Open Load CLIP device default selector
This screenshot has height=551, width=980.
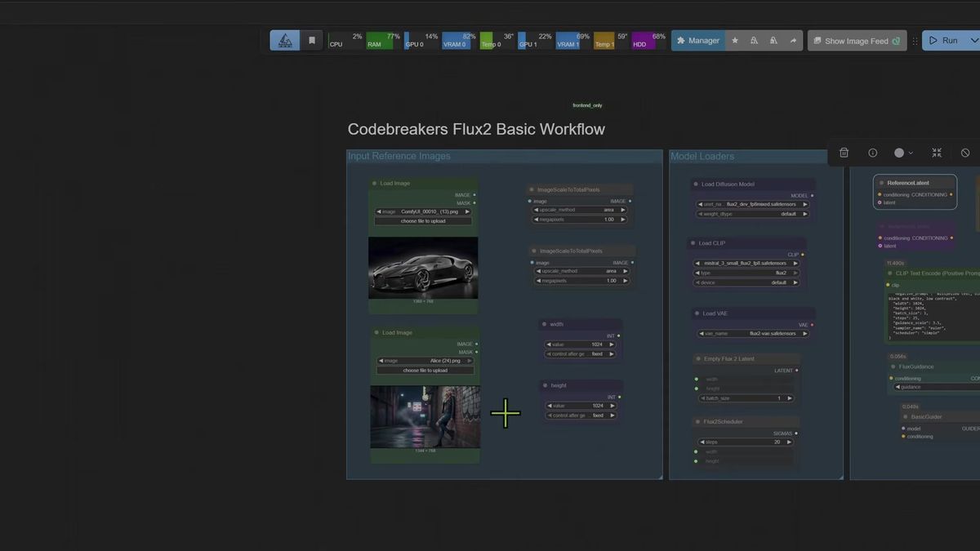(746, 282)
